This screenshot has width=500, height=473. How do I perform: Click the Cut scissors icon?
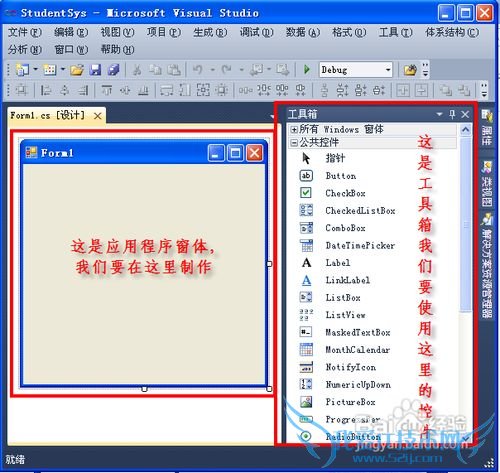(x=137, y=70)
